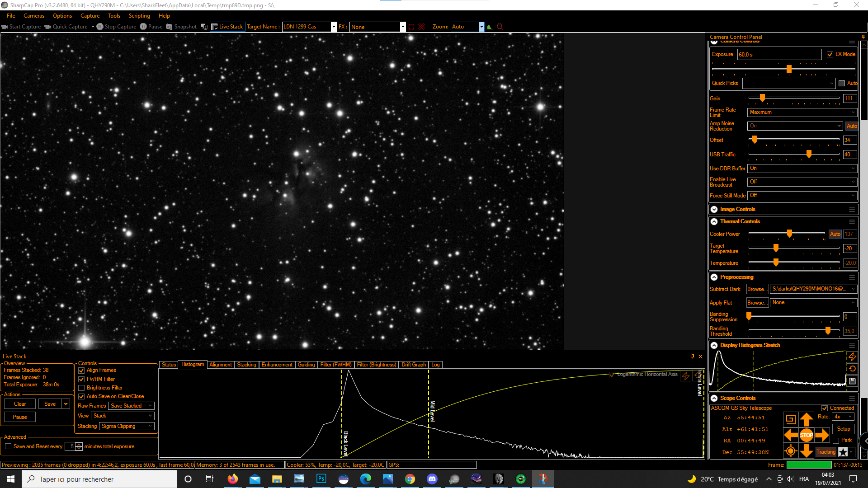Open Discord from the taskbar
The height and width of the screenshot is (488, 868).
click(x=432, y=479)
